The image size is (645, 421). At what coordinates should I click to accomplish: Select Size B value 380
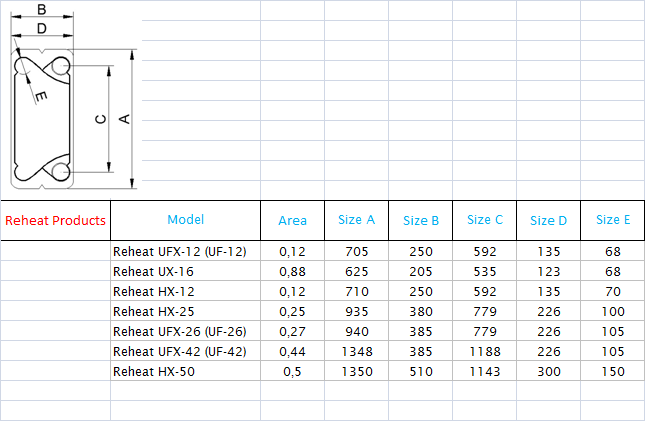[x=421, y=312]
